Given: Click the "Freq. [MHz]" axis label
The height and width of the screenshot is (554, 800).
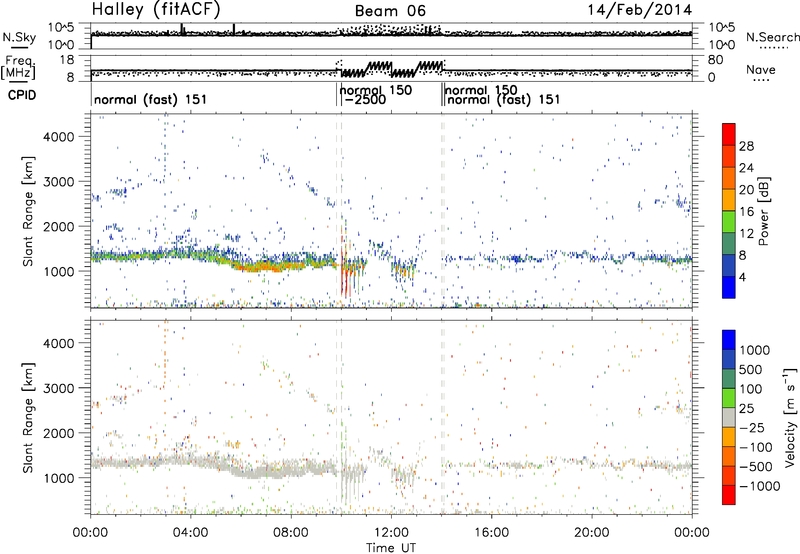Looking at the screenshot, I should (x=19, y=67).
